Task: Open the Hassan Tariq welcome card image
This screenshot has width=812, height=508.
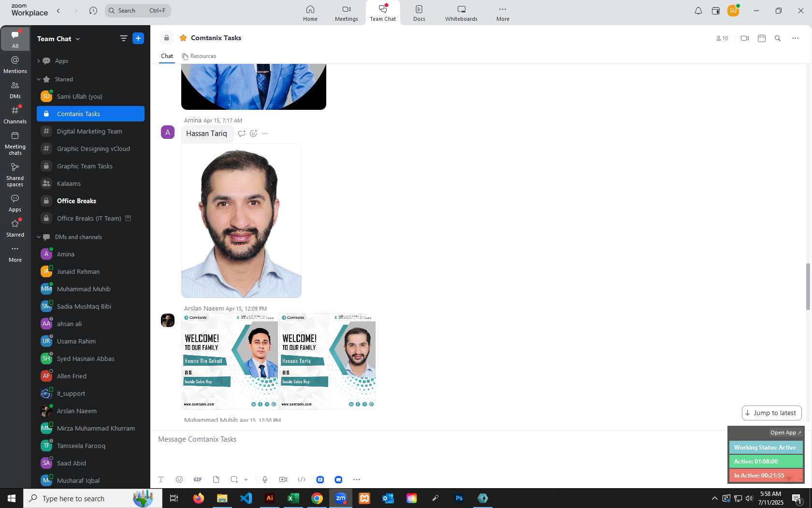Action: point(327,361)
